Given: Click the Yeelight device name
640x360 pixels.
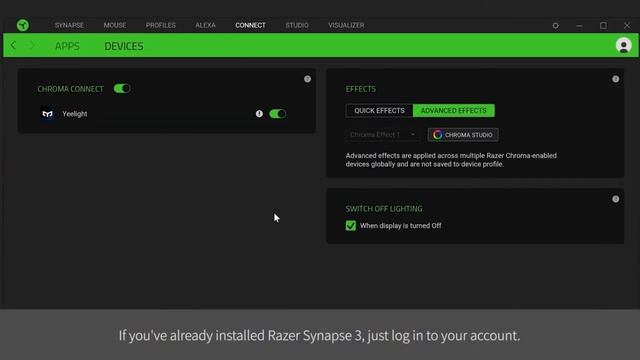Looking at the screenshot, I should tap(75, 114).
